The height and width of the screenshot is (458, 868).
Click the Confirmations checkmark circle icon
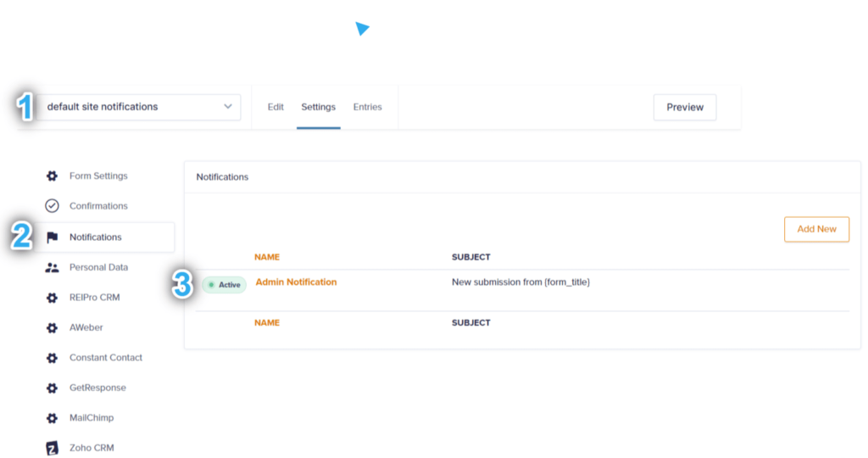52,206
